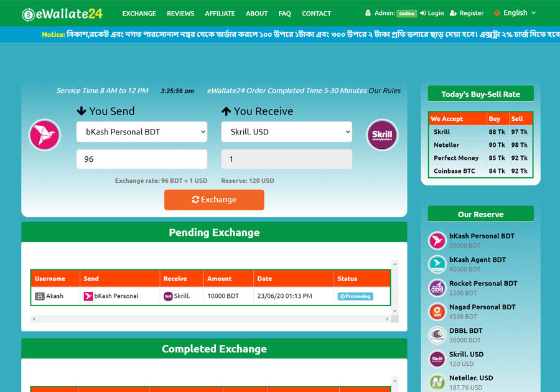
Task: Click the Register link
Action: [x=467, y=13]
